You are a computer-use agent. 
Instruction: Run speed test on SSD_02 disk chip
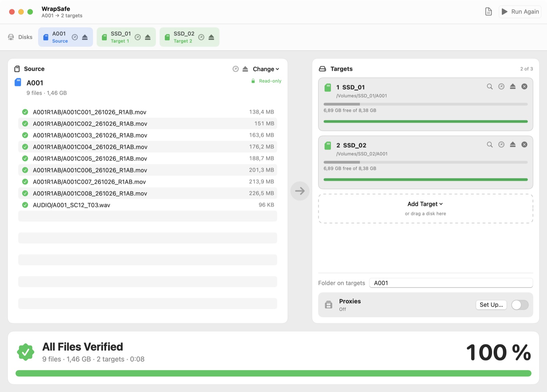click(201, 37)
